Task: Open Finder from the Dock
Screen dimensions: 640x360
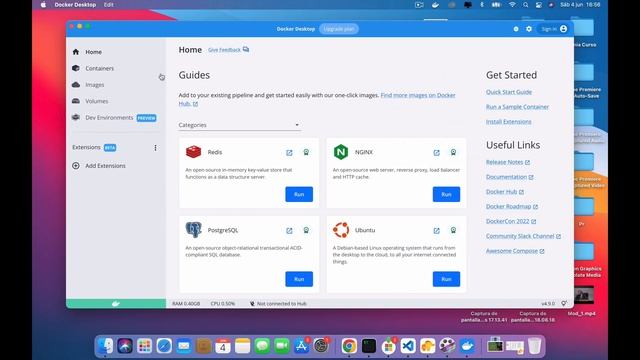Action: click(x=105, y=346)
